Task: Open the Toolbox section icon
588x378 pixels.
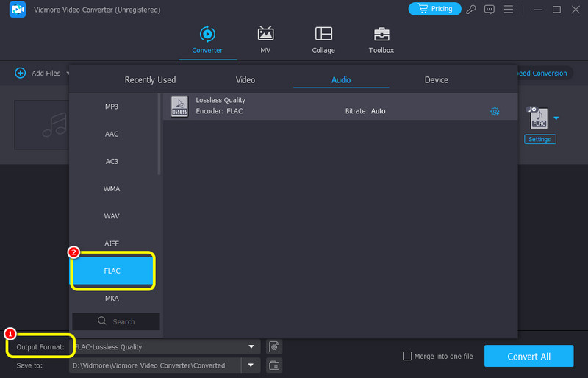Action: pos(381,35)
